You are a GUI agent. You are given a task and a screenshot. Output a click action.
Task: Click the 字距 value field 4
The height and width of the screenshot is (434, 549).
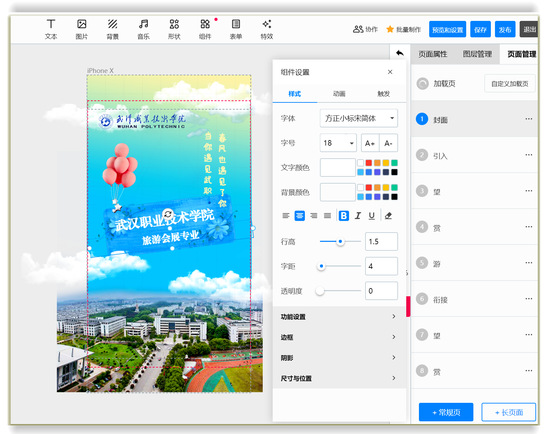click(381, 266)
